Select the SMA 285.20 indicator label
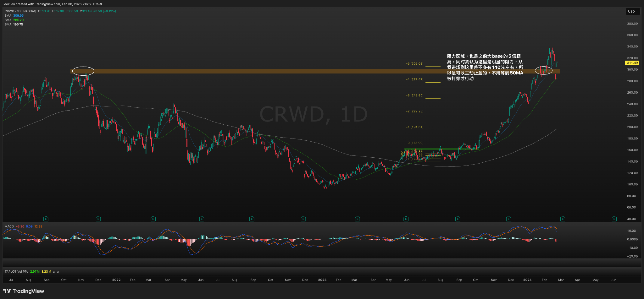The width and height of the screenshot is (644, 299). (14, 20)
